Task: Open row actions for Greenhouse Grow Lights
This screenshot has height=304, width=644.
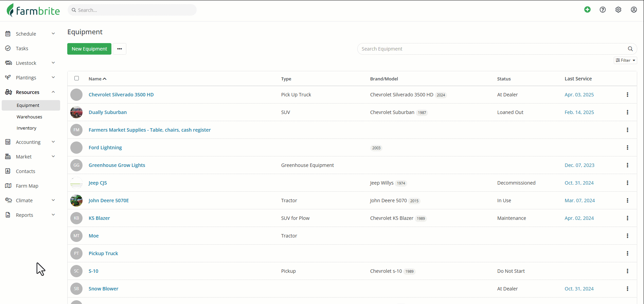Action: pyautogui.click(x=627, y=165)
